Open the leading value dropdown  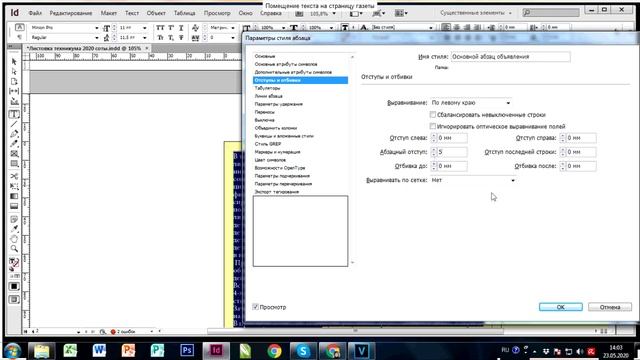144,38
